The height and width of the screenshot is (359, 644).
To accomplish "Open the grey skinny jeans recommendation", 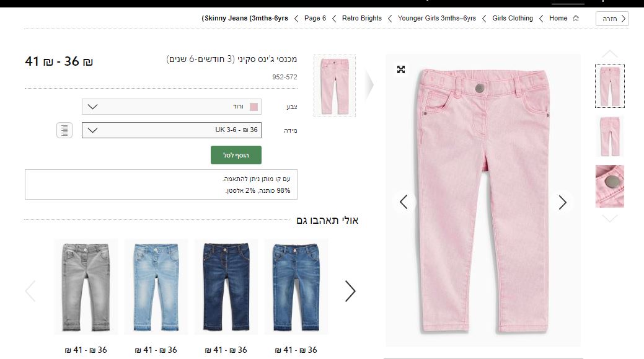I will (86, 287).
